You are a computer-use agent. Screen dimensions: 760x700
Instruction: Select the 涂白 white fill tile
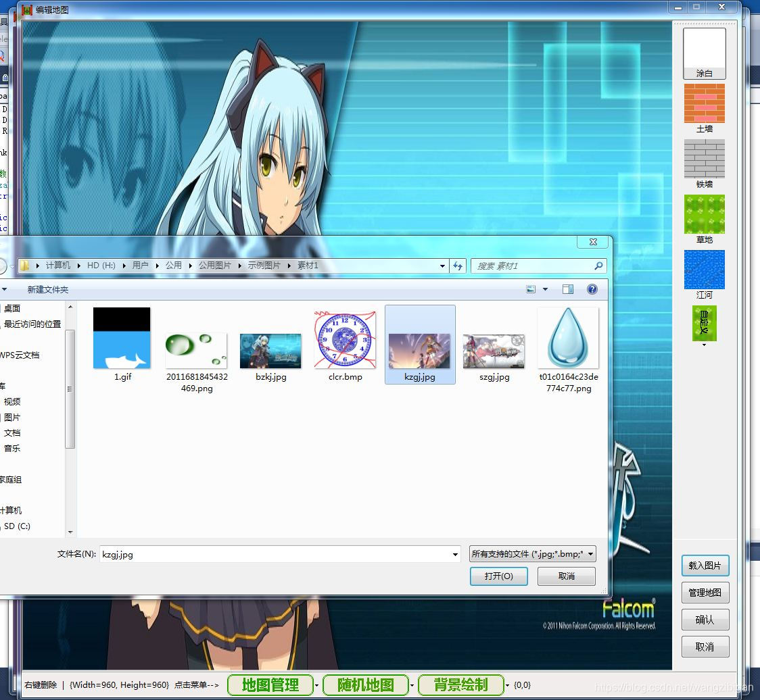705,53
